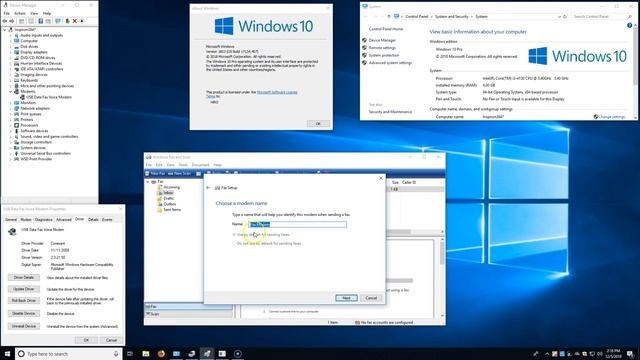
Task: Click the Fax and Scan taskbar icon
Action: coord(207,354)
